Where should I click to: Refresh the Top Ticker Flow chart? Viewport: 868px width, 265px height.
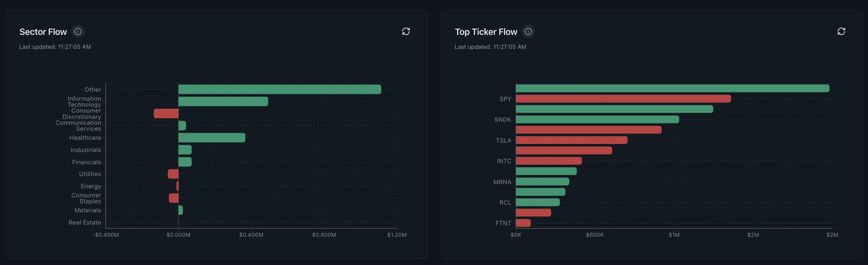[x=841, y=31]
